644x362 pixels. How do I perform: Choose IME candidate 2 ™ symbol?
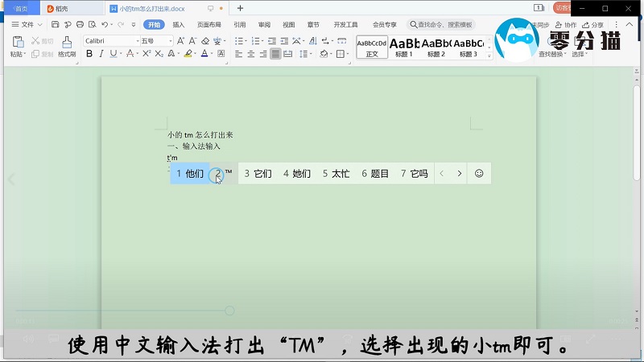click(224, 174)
